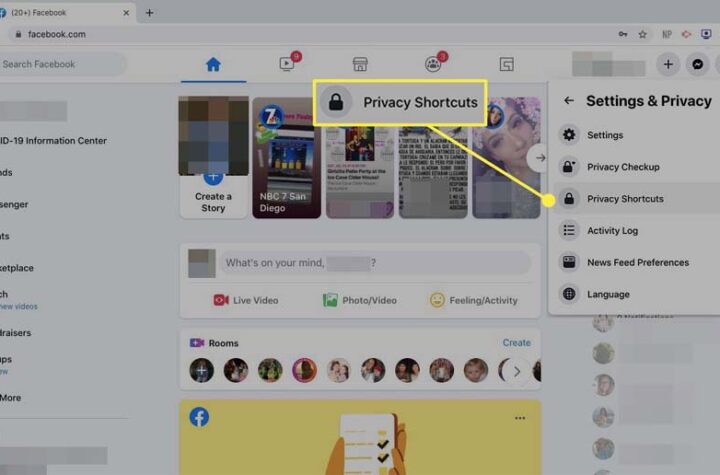Click the Facebook Home tab icon
This screenshot has width=720, height=475.
pos(212,64)
